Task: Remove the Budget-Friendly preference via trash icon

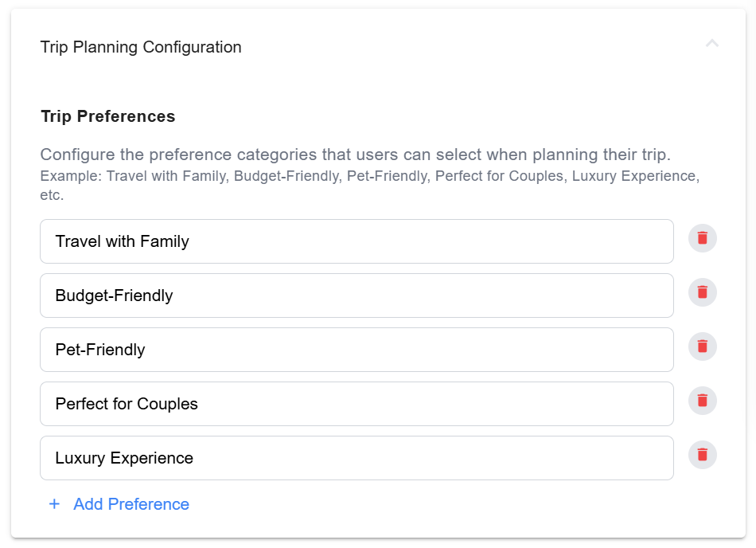Action: (702, 292)
